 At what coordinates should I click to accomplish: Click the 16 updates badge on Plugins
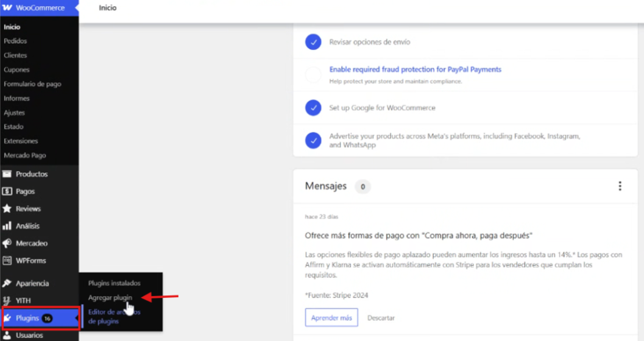click(x=48, y=318)
